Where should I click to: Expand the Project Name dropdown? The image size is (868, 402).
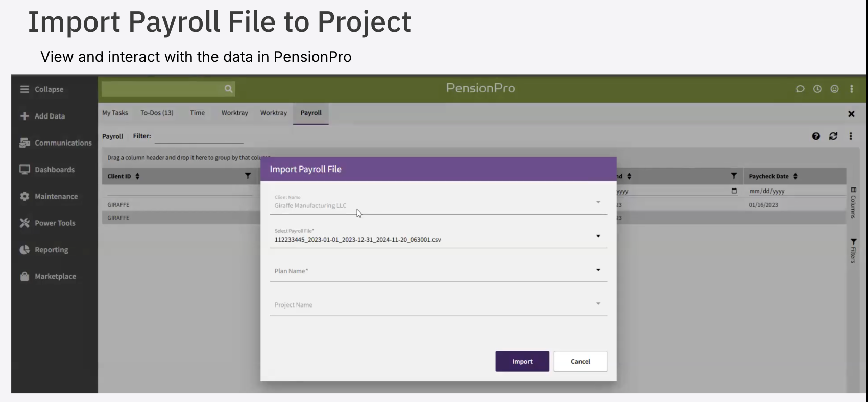(x=598, y=304)
